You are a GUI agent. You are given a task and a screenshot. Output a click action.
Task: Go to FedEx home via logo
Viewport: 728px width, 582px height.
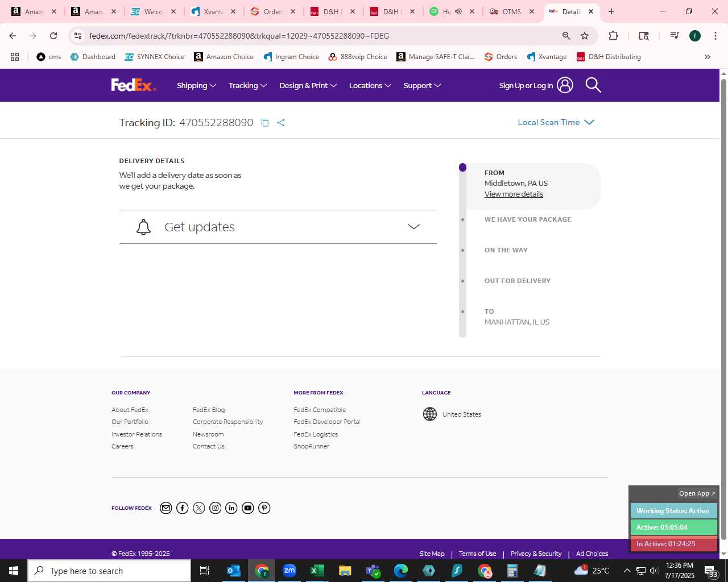coord(134,85)
